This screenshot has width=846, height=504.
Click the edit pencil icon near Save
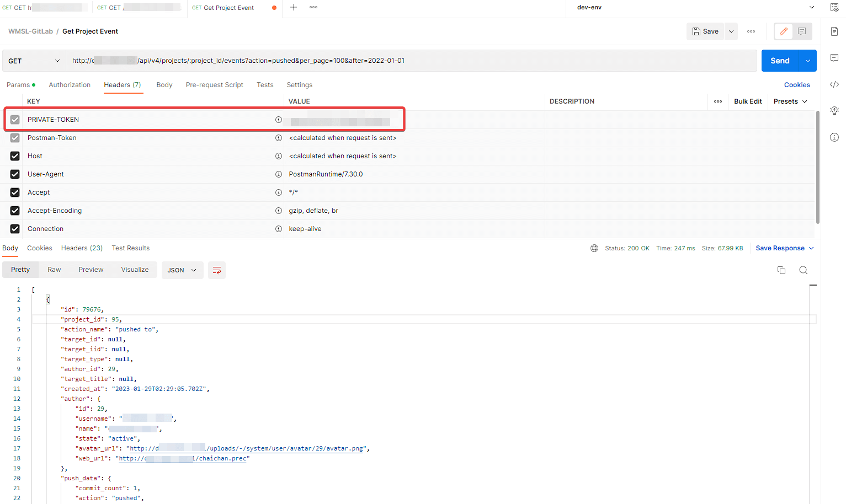pyautogui.click(x=783, y=31)
